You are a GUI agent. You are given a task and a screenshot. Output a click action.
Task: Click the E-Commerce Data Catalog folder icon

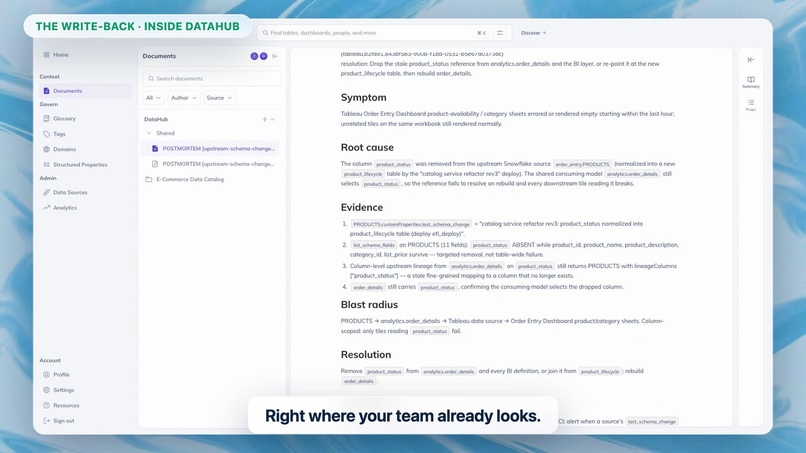tap(149, 179)
